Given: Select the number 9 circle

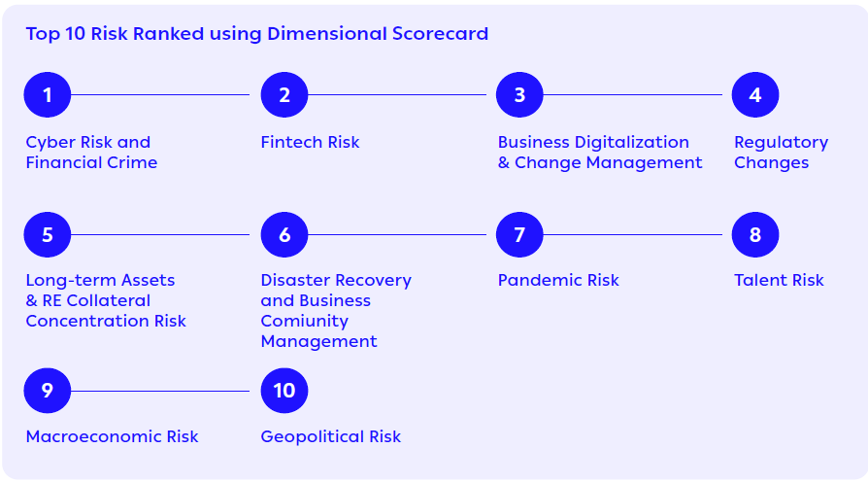Looking at the screenshot, I should point(48,391).
